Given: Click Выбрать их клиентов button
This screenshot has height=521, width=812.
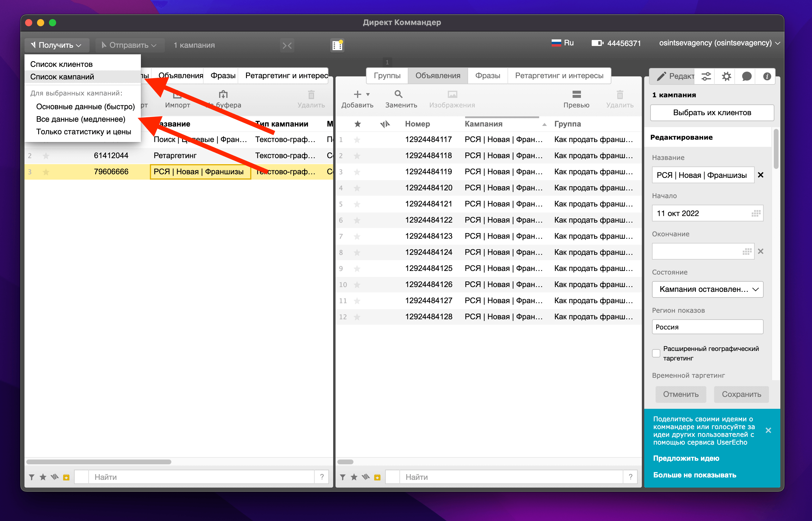Looking at the screenshot, I should point(712,112).
